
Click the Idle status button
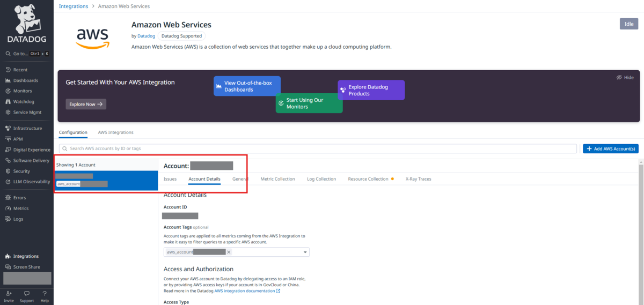629,24
